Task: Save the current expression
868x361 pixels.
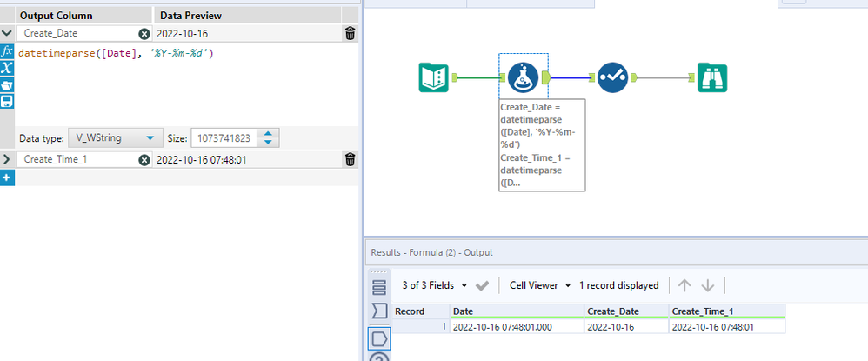Action: [7, 101]
